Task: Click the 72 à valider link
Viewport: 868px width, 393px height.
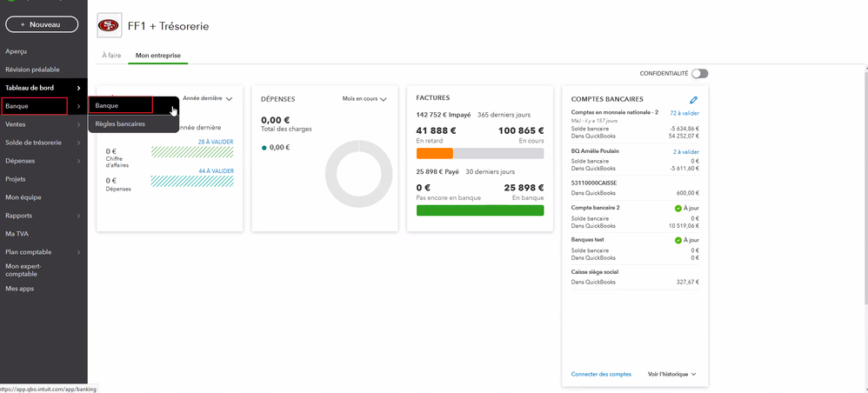Action: coord(684,113)
